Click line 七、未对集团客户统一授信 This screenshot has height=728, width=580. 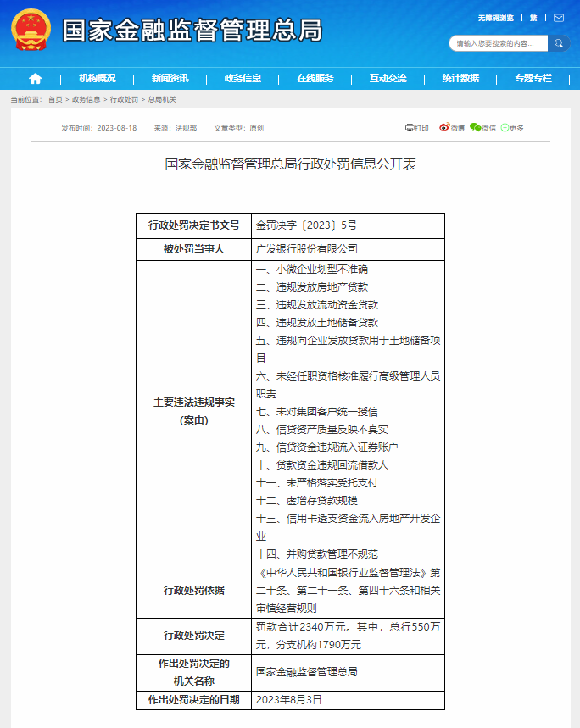[316, 412]
